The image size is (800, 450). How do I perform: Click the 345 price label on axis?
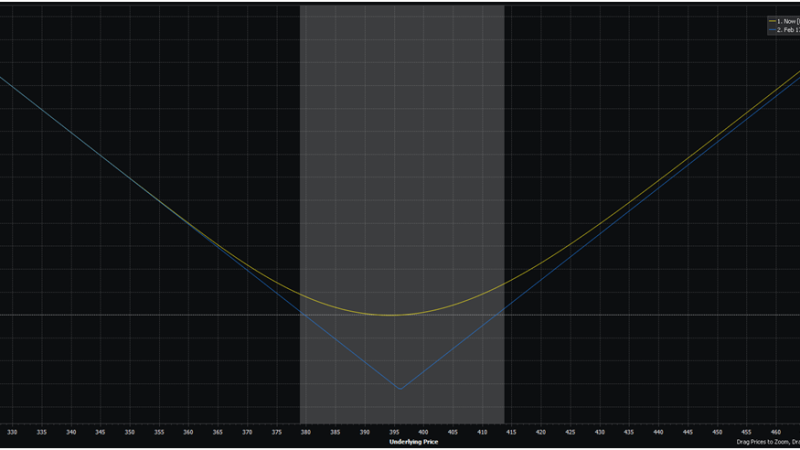point(100,432)
